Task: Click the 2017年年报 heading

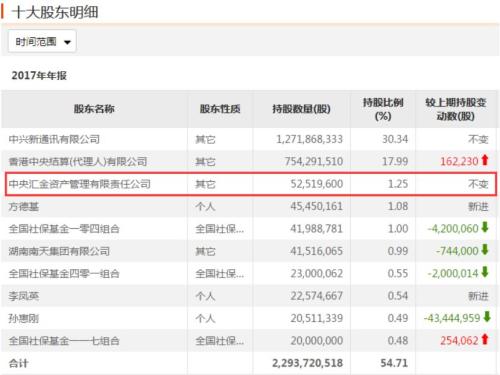Action: (39, 76)
